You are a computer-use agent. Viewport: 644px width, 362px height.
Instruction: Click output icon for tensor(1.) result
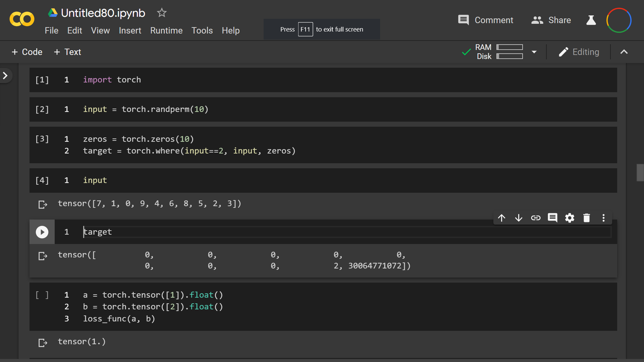(x=43, y=343)
